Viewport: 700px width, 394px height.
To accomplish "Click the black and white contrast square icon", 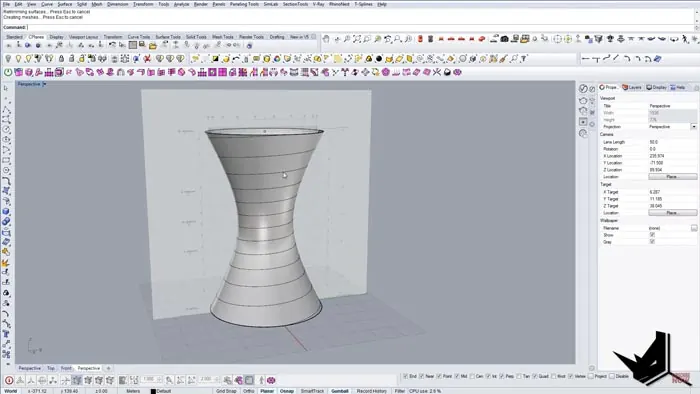I will pos(215,58).
